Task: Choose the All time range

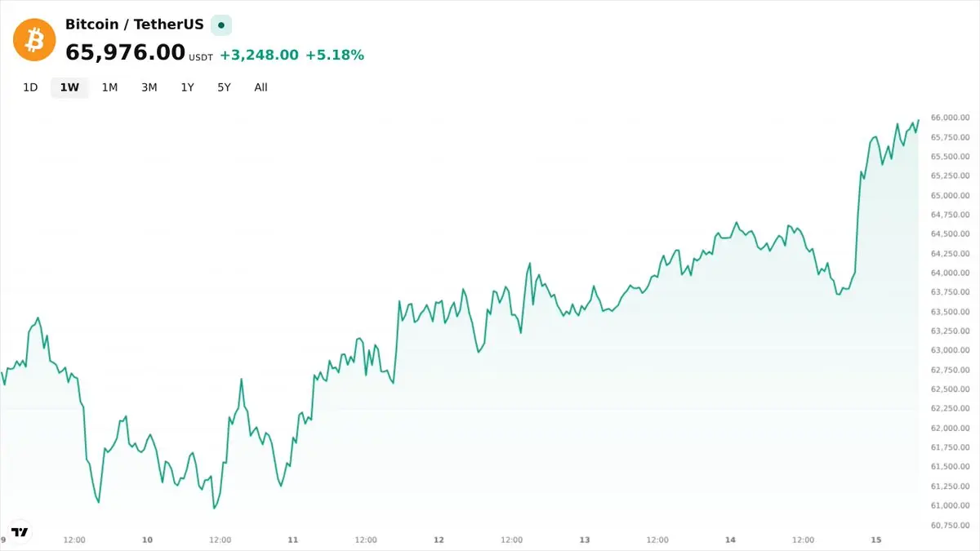Action: [x=261, y=87]
